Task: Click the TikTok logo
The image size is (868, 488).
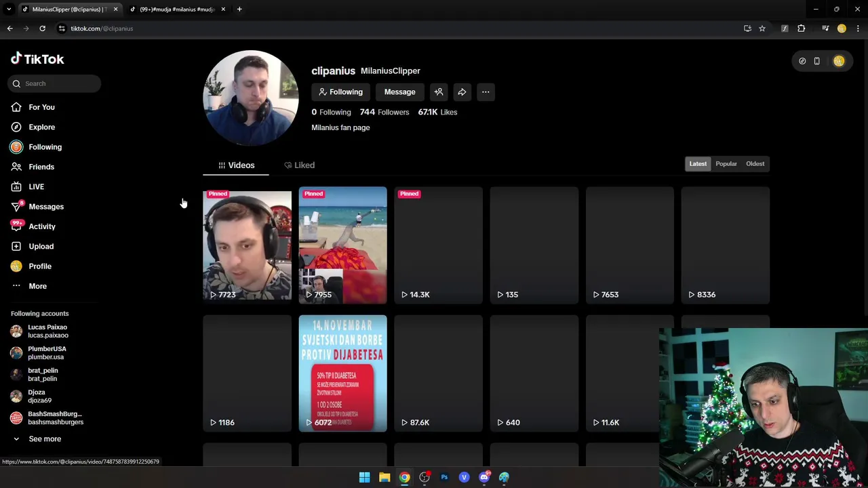Action: coord(37,59)
